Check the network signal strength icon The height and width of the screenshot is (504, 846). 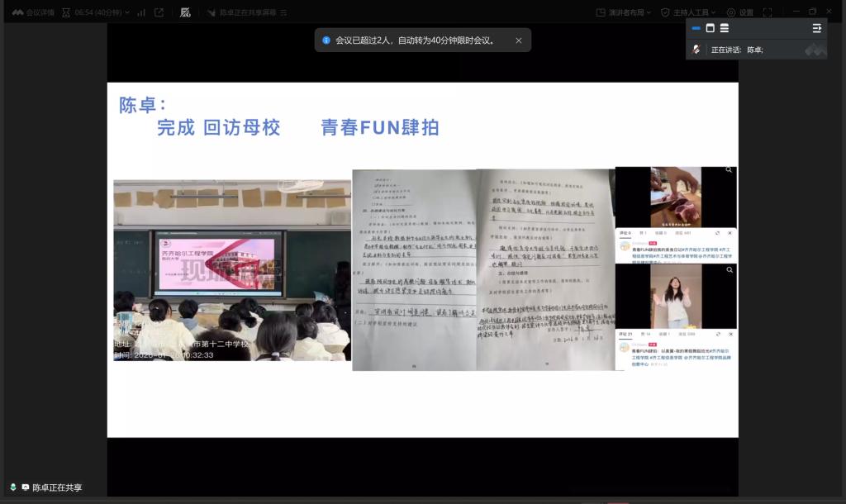tap(141, 12)
